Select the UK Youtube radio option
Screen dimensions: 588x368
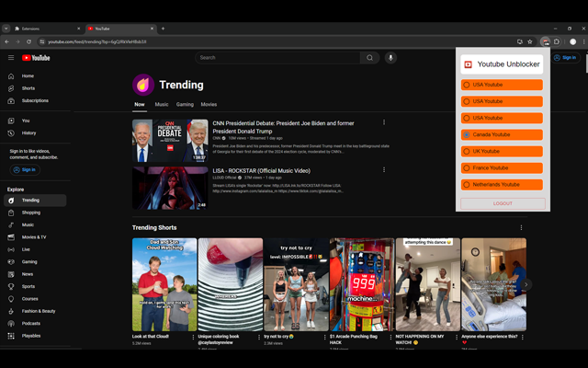(466, 151)
